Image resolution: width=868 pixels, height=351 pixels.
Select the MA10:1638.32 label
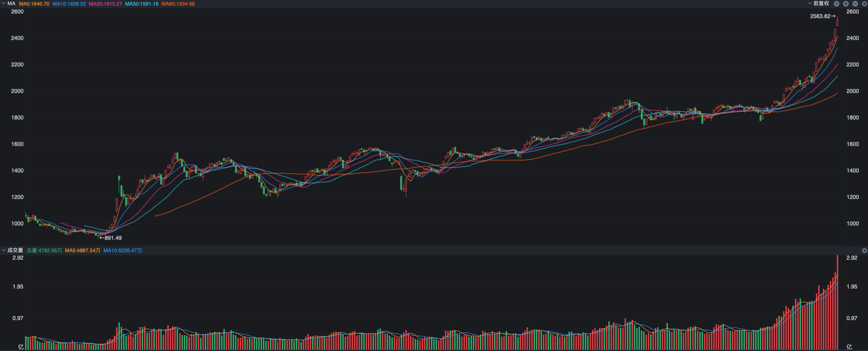[69, 4]
